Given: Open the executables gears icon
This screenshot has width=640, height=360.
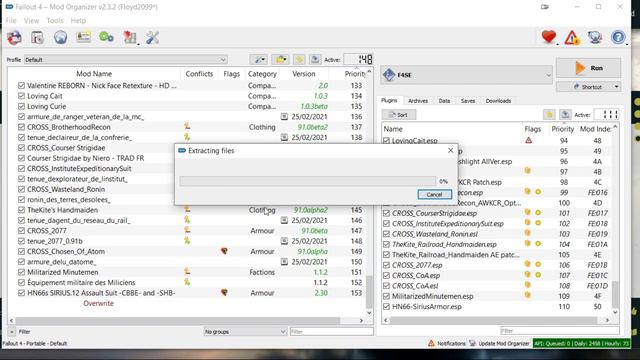Looking at the screenshot, I should (x=106, y=38).
